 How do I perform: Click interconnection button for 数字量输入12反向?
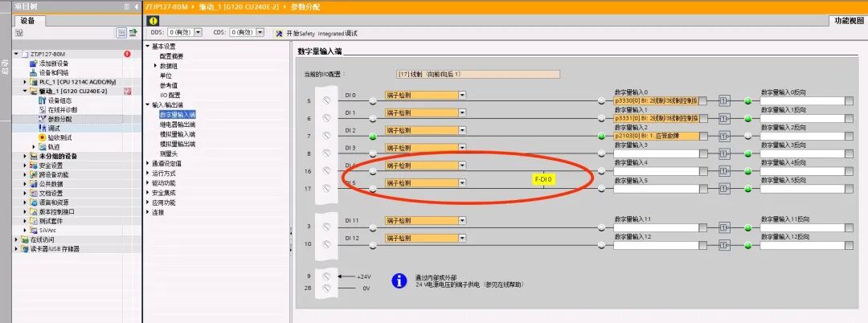pos(850,245)
